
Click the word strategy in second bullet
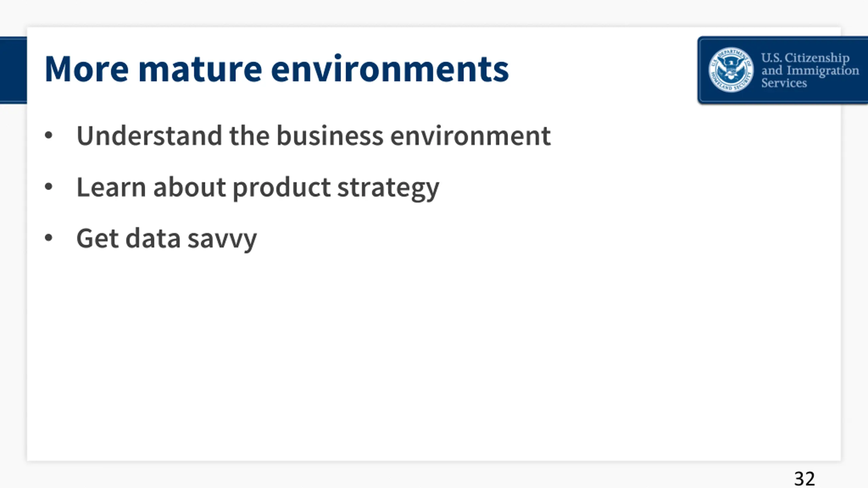pyautogui.click(x=388, y=188)
